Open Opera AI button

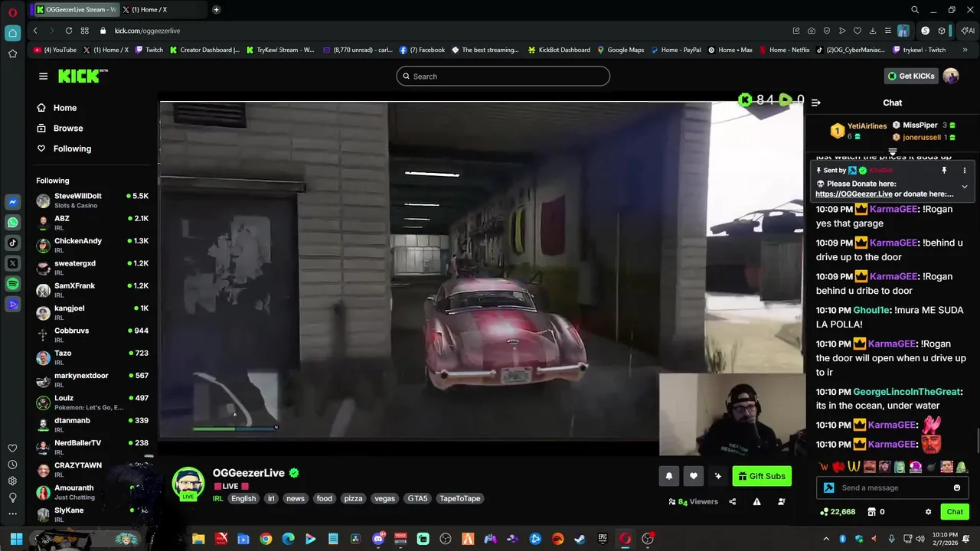[969, 31]
